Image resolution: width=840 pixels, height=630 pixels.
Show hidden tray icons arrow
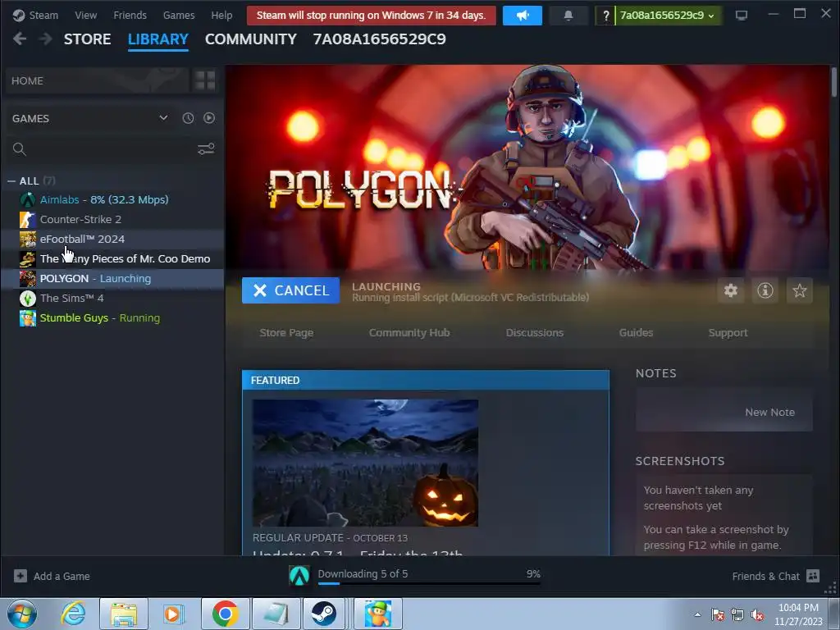(697, 615)
